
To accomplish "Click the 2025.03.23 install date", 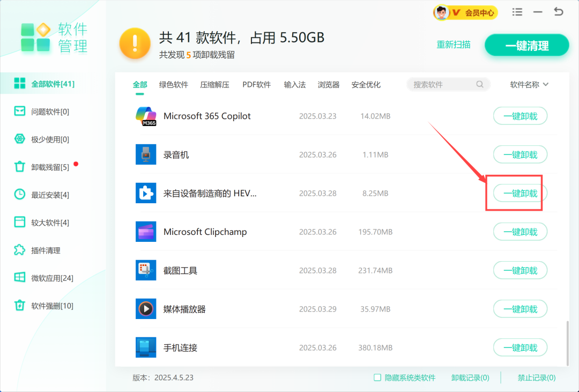I will pos(317,116).
